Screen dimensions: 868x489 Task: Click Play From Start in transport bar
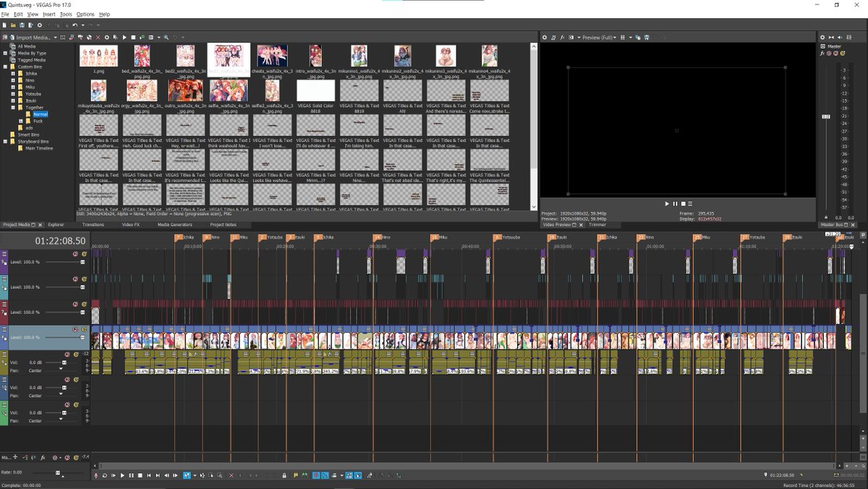point(114,475)
